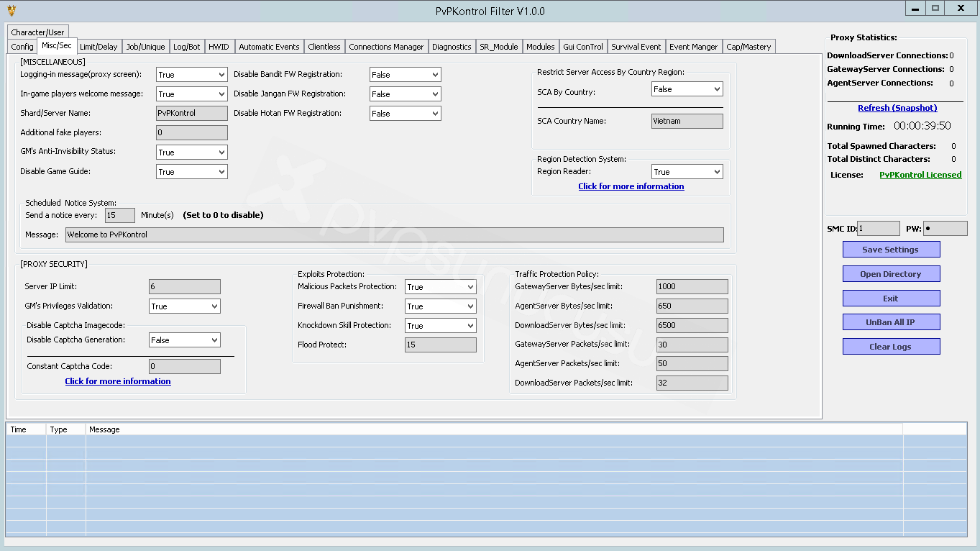980x551 pixels.
Task: Focus the scheduled notice Message field
Action: point(394,234)
